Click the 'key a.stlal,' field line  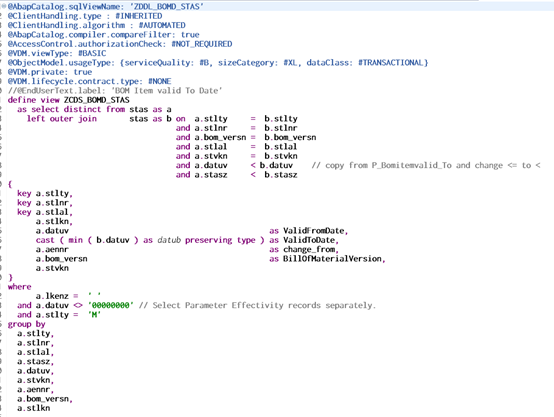click(x=45, y=212)
